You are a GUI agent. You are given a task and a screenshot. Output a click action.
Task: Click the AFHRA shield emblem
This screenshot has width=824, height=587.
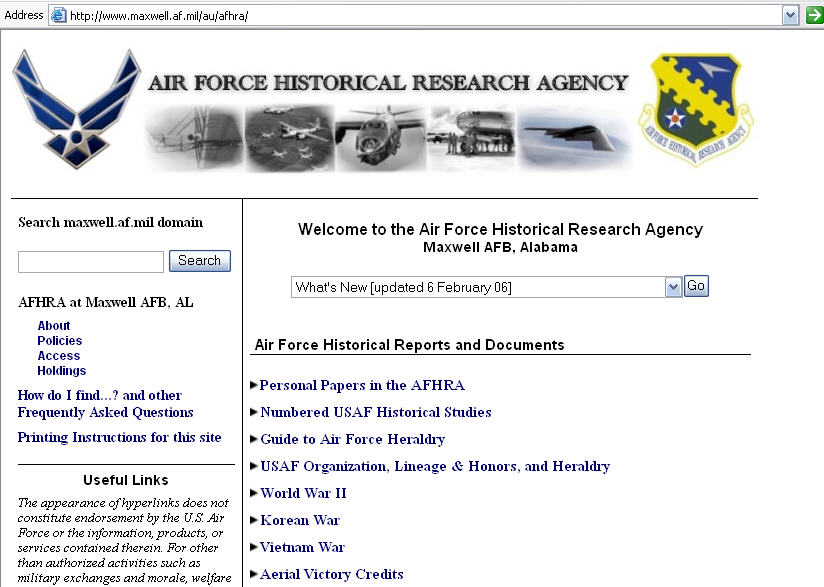tap(696, 109)
